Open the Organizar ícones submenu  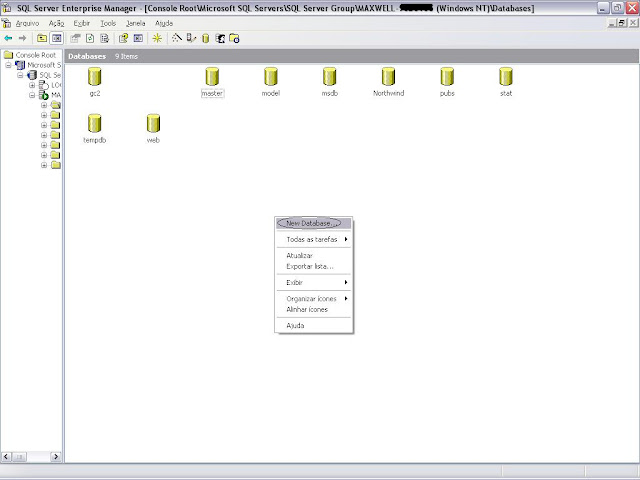click(x=313, y=299)
